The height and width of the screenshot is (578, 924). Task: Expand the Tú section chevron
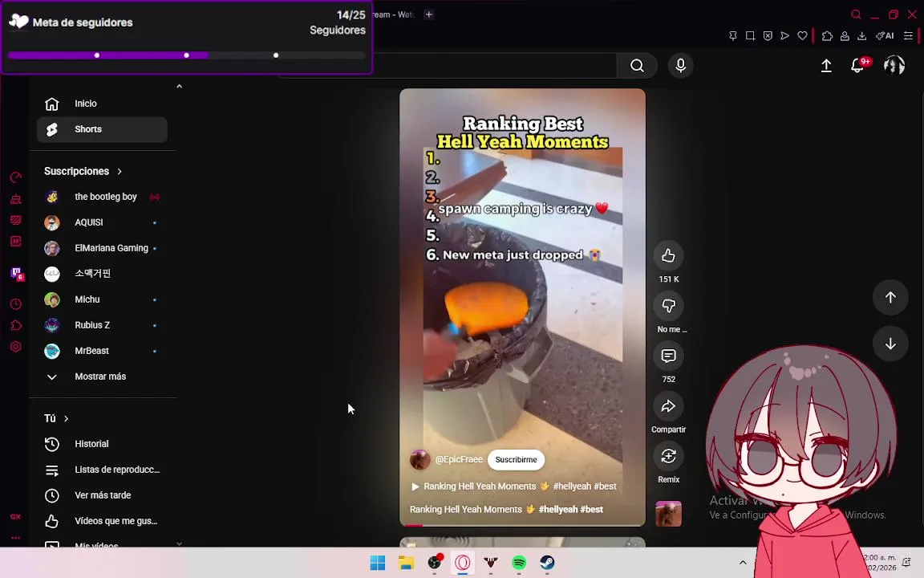(x=66, y=419)
